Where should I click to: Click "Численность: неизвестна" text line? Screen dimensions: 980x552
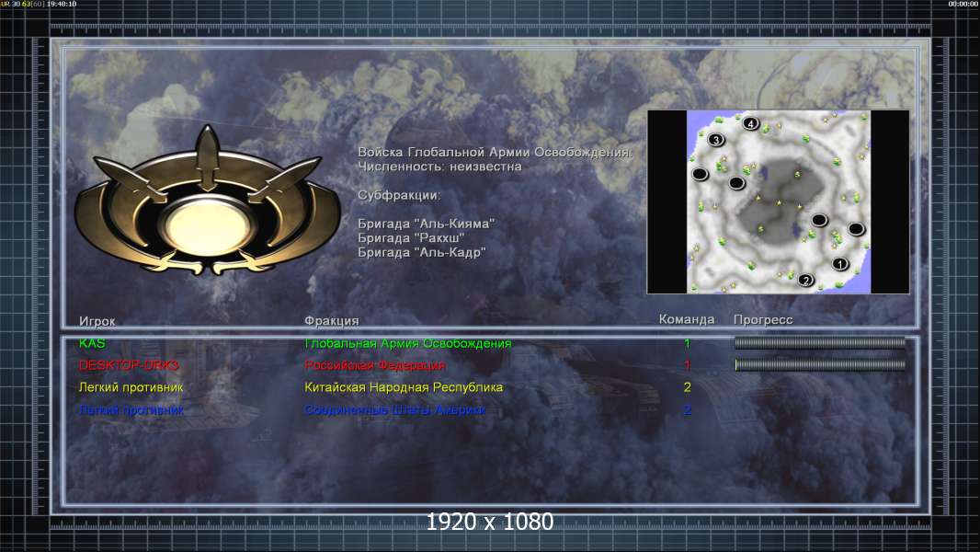(439, 167)
